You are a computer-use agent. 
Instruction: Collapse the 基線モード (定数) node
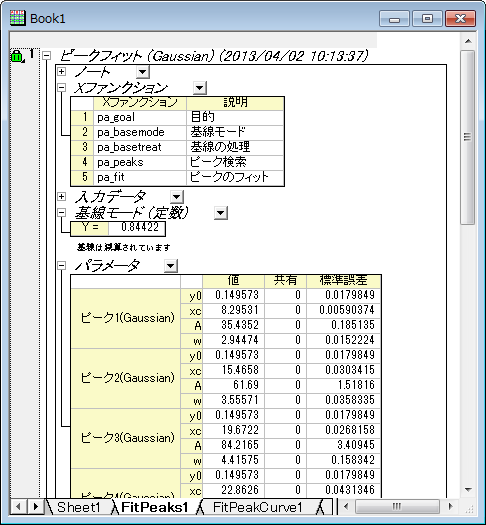[62, 212]
